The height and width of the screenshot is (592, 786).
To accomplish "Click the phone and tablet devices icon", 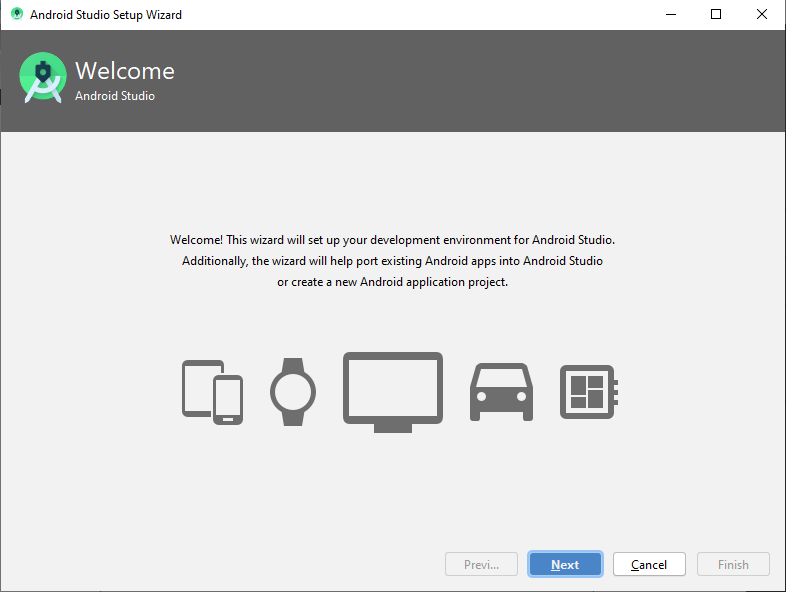I will (x=213, y=392).
